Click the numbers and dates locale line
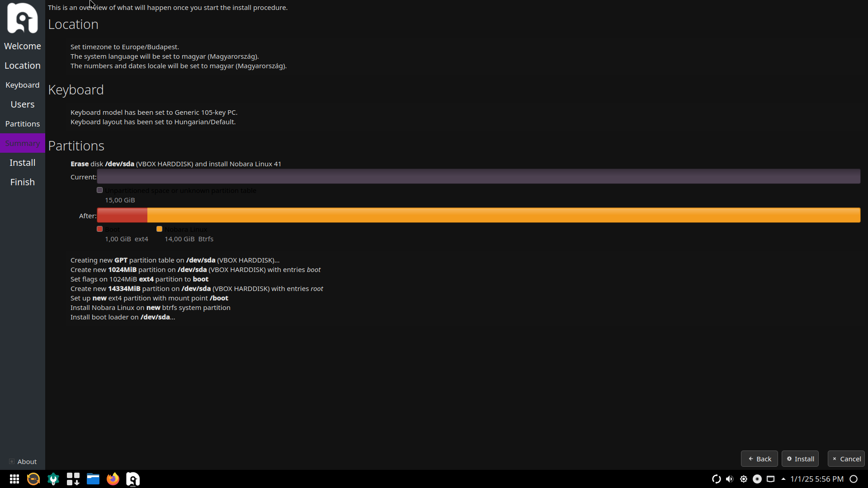The width and height of the screenshot is (868, 488). [179, 66]
